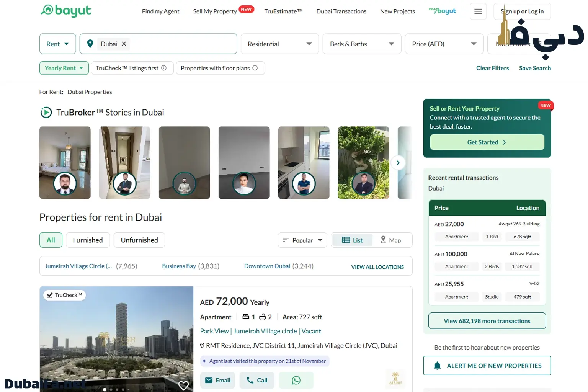Screen dimensions: 588x392
Task: Toggle Properties with floor plans filter
Action: click(x=215, y=68)
